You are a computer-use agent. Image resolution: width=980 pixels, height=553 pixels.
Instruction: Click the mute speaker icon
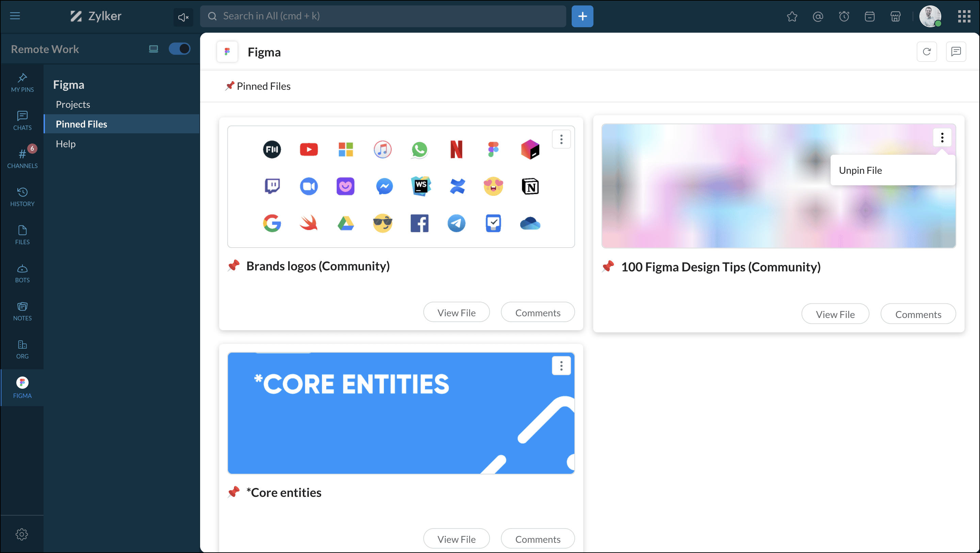pyautogui.click(x=183, y=17)
